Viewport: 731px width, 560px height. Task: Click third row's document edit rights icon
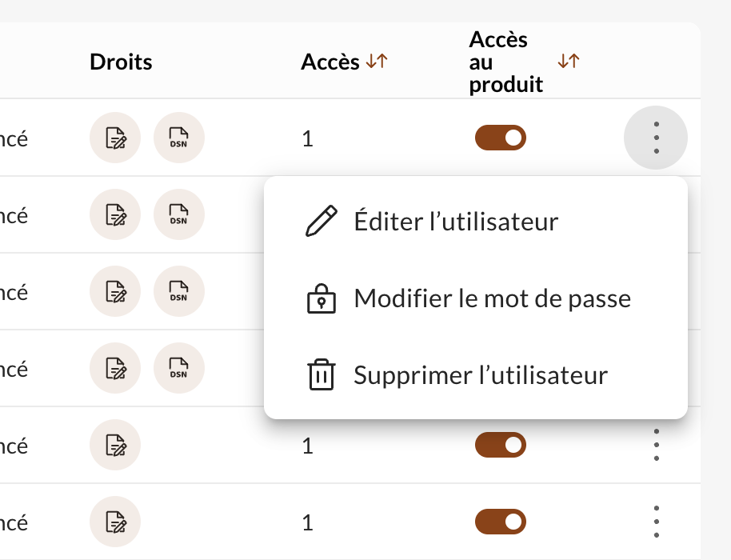point(115,291)
